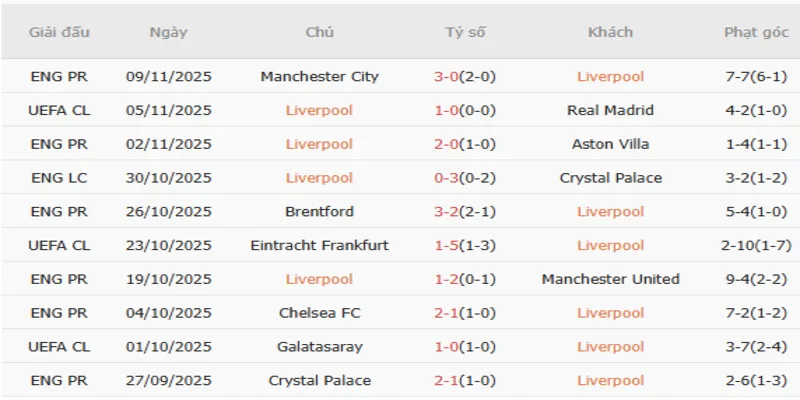800x400 pixels.
Task: Open the Chelsea FC team link
Action: pos(319,313)
